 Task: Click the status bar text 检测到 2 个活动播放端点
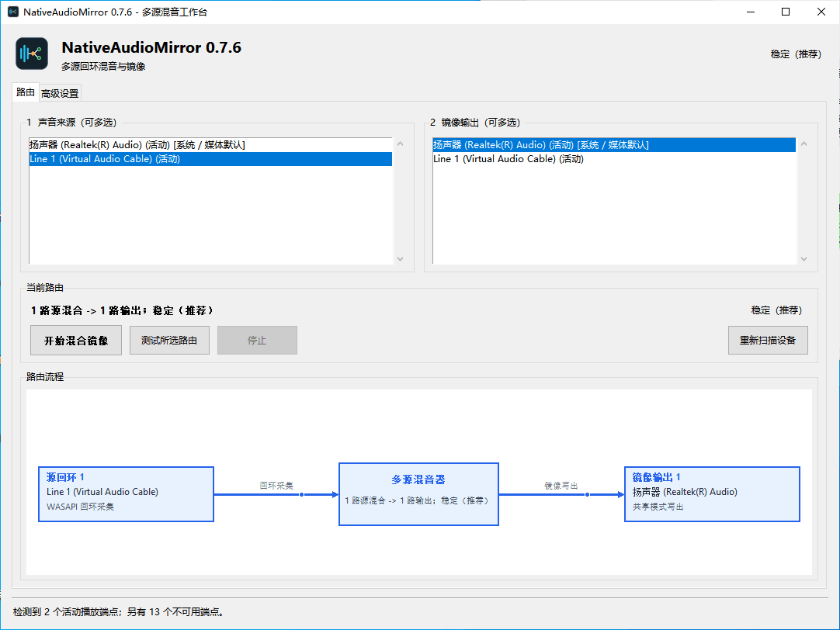[119, 612]
